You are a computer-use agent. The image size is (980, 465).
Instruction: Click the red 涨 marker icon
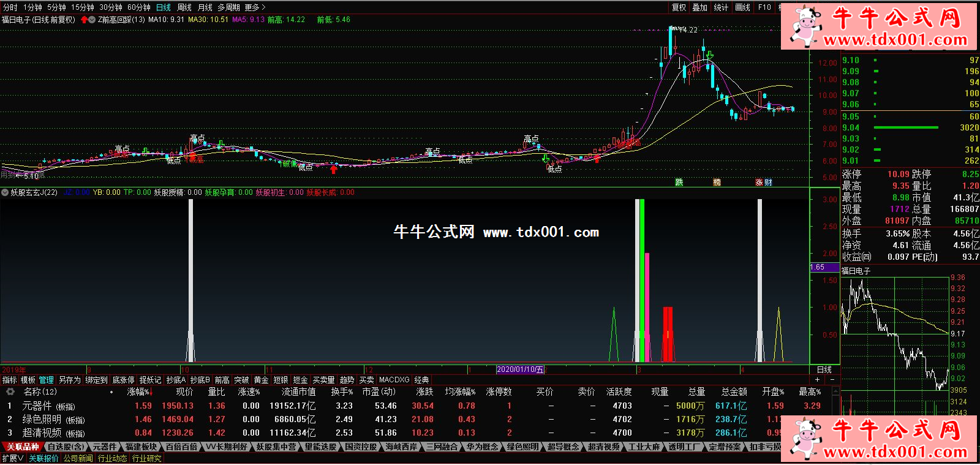click(759, 182)
